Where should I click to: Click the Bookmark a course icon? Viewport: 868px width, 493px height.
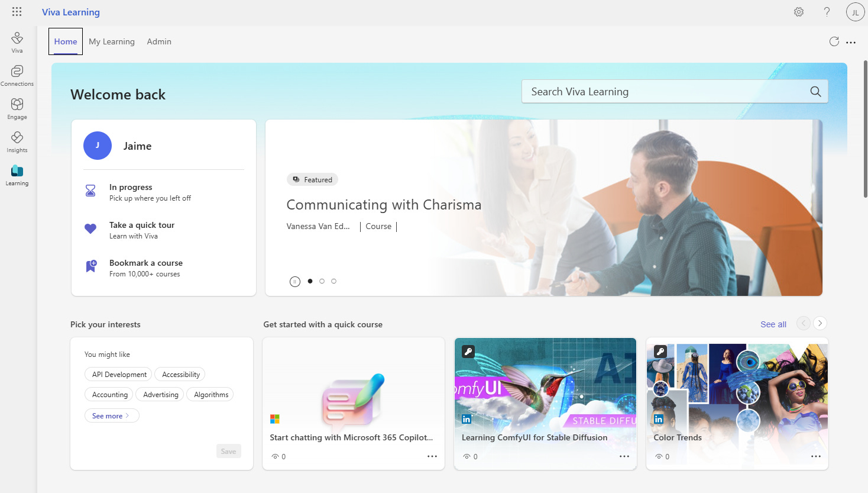click(x=91, y=266)
